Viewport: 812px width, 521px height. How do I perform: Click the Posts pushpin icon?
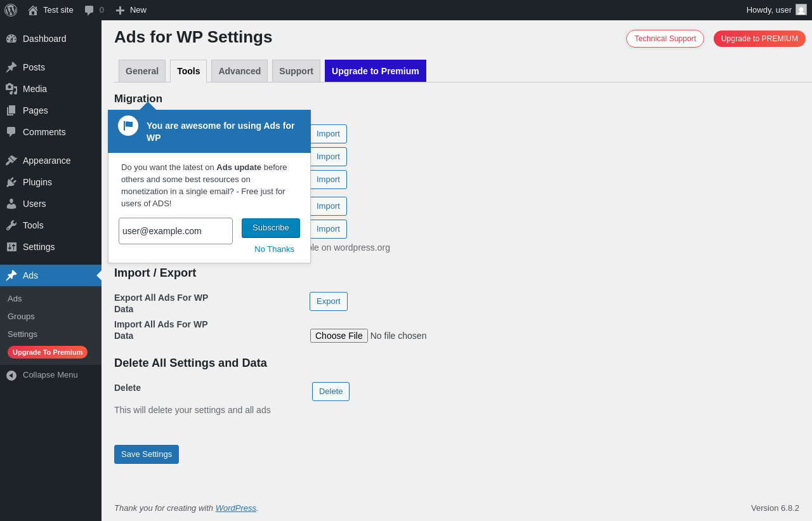point(11,67)
